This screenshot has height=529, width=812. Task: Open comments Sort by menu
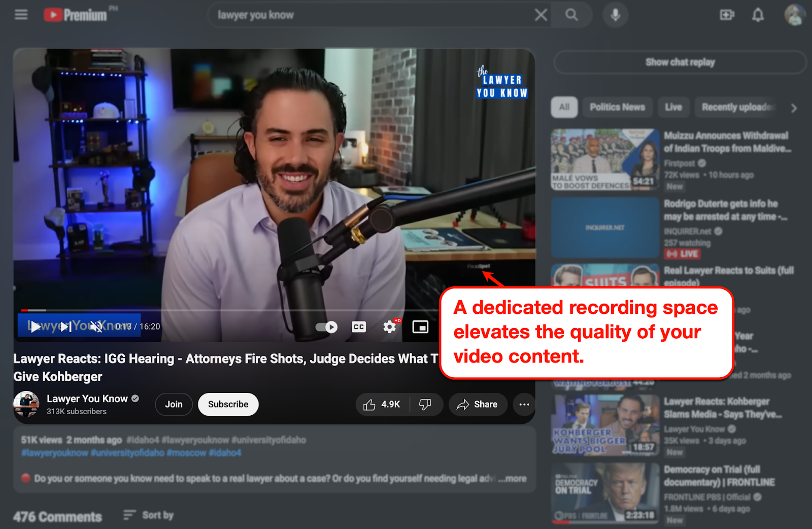pos(148,515)
